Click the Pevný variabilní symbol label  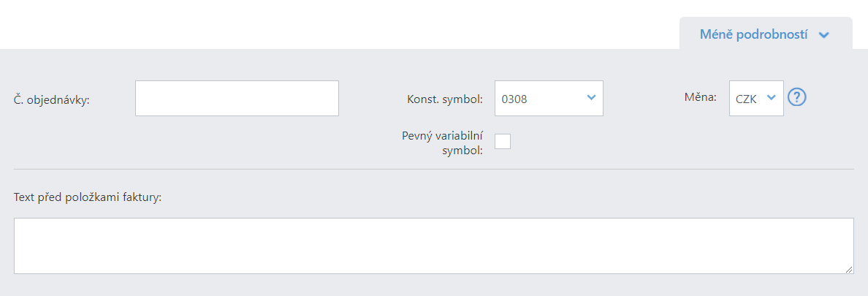pyautogui.click(x=443, y=143)
